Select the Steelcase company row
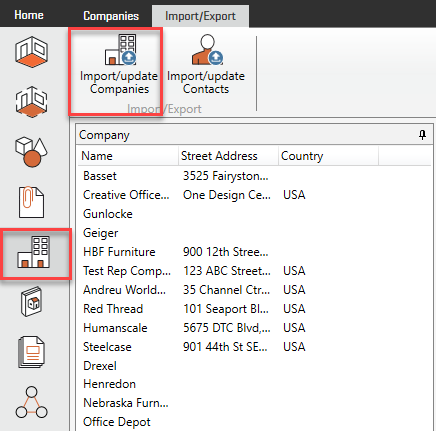Image resolution: width=436 pixels, height=431 pixels. pyautogui.click(x=255, y=347)
